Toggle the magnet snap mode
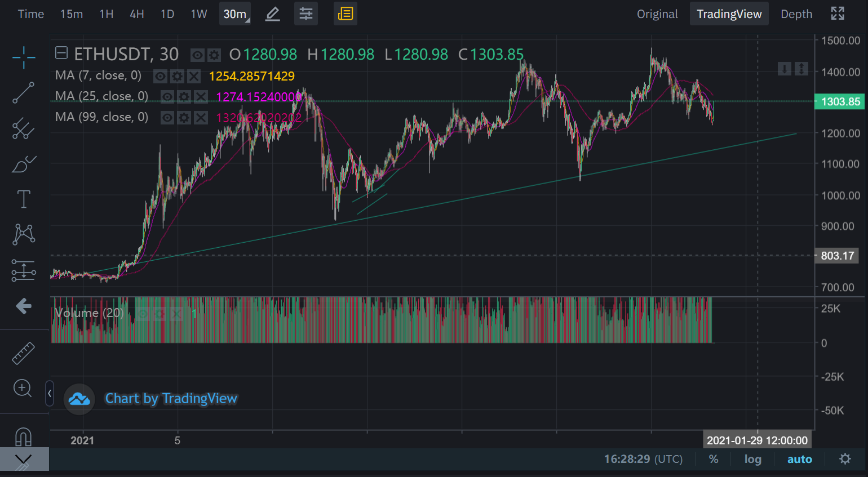 [x=24, y=436]
